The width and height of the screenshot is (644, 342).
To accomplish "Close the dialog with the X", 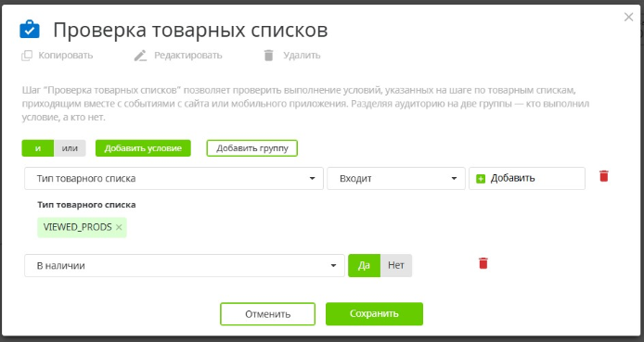I will 628,18.
